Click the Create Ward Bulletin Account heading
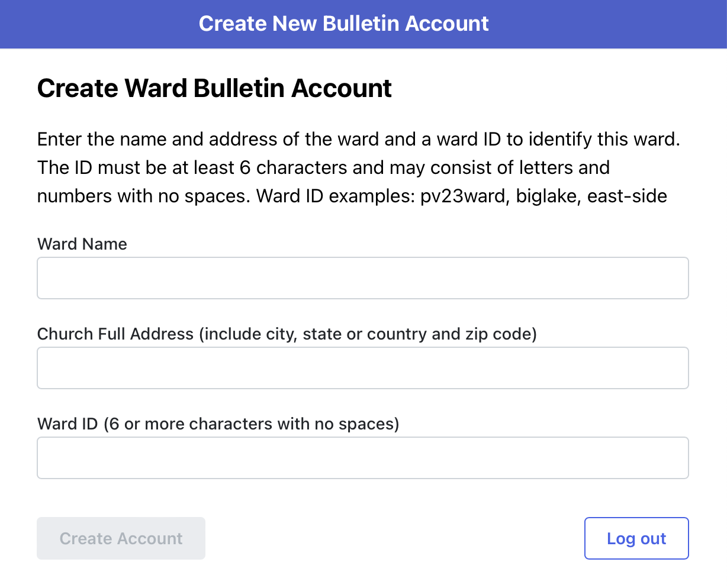Viewport: 727px width, 588px height. (214, 88)
